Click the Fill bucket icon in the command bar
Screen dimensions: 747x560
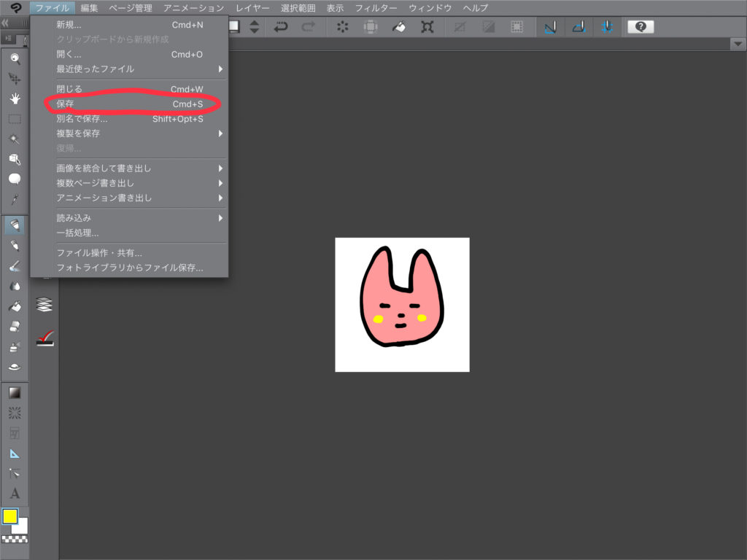click(x=399, y=27)
